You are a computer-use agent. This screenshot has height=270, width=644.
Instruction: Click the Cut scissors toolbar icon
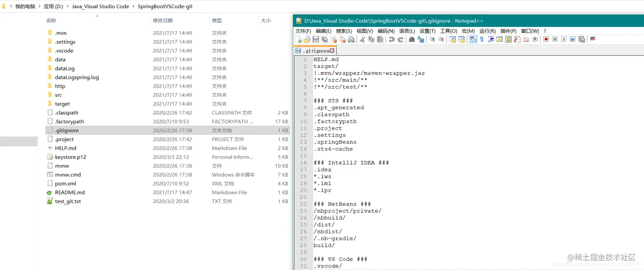tap(362, 39)
